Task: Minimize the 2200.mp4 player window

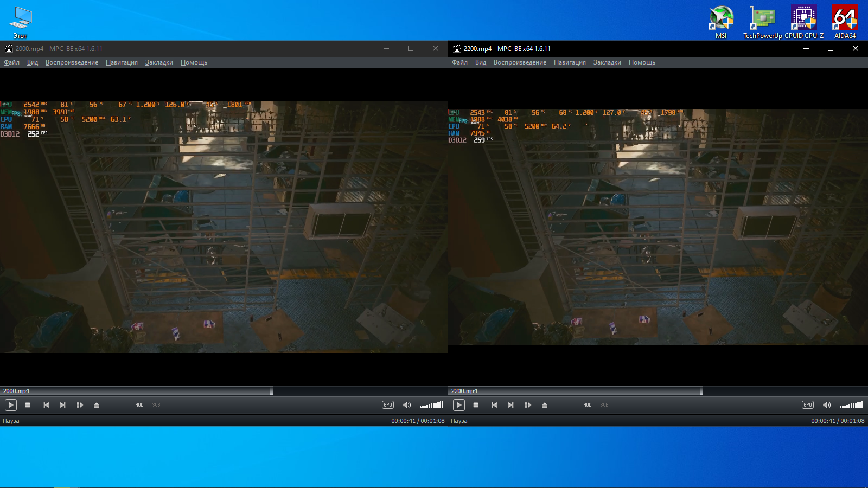Action: [806, 48]
